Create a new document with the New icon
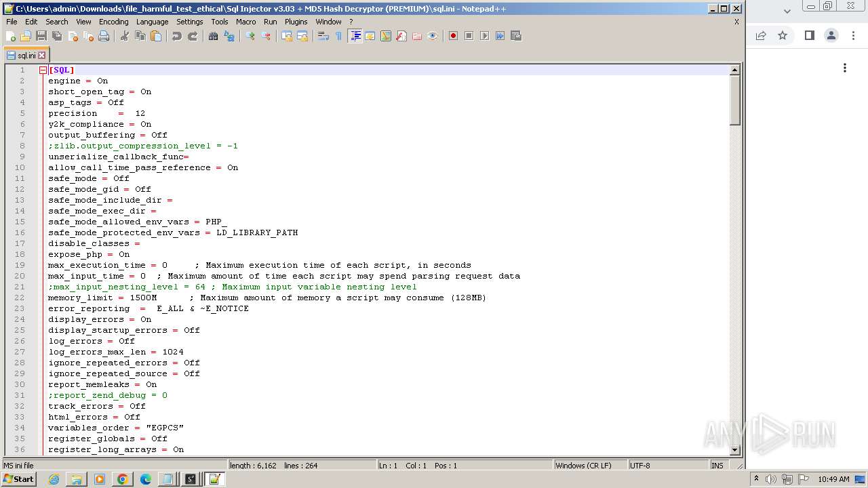868x488 pixels. (11, 36)
